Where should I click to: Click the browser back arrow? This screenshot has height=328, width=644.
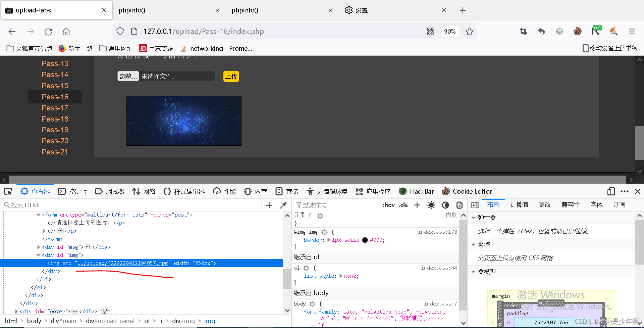(12, 32)
